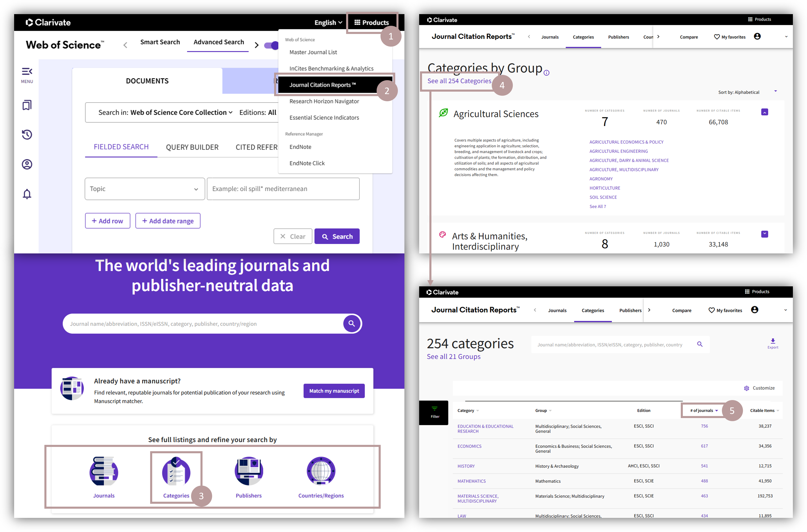Viewport: 807px width, 532px height.
Task: Toggle the purple switch next to Advanced Search
Action: (x=271, y=45)
